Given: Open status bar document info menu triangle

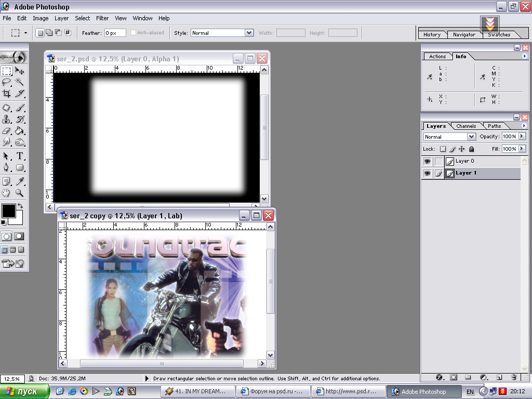Looking at the screenshot, I should [x=147, y=378].
